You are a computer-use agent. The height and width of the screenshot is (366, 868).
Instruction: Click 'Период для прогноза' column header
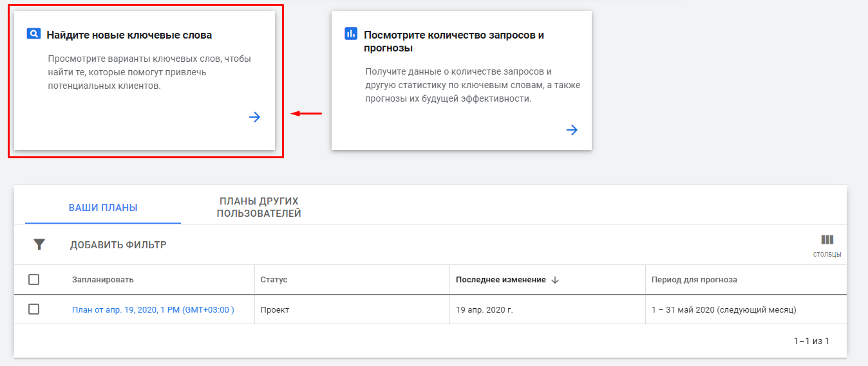point(694,280)
